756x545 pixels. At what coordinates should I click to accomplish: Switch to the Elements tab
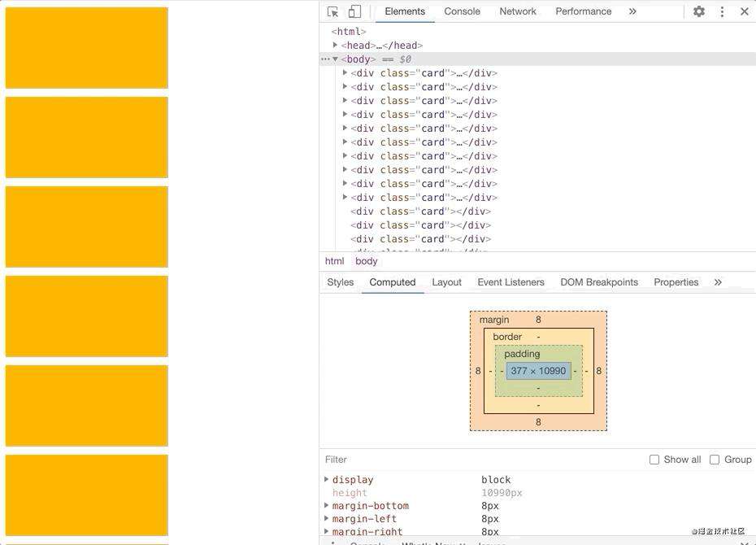click(405, 11)
